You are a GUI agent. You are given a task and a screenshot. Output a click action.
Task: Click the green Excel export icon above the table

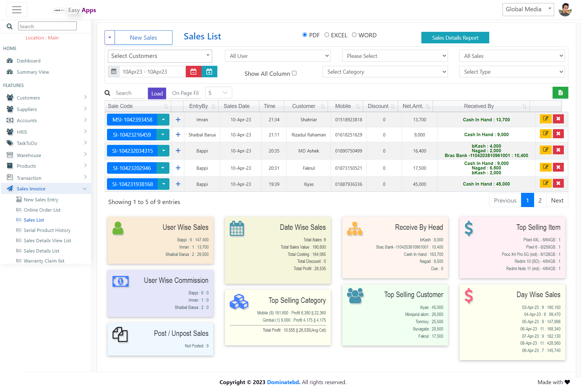point(560,92)
